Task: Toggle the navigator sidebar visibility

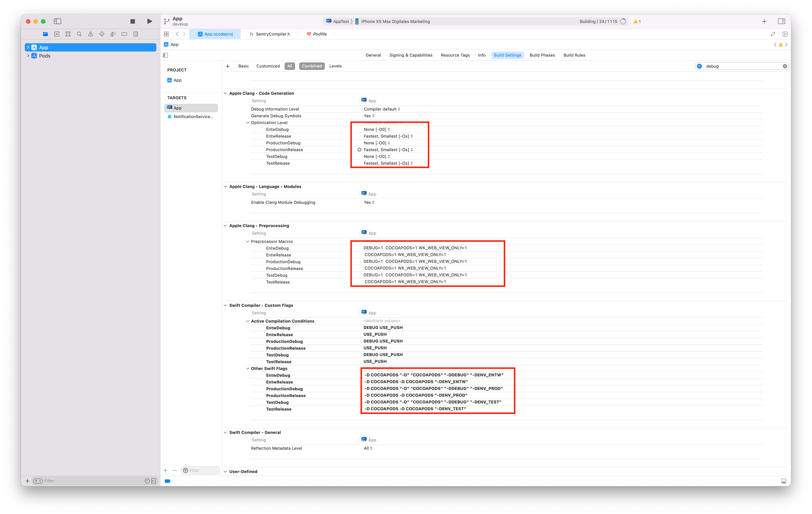Action: coord(58,21)
